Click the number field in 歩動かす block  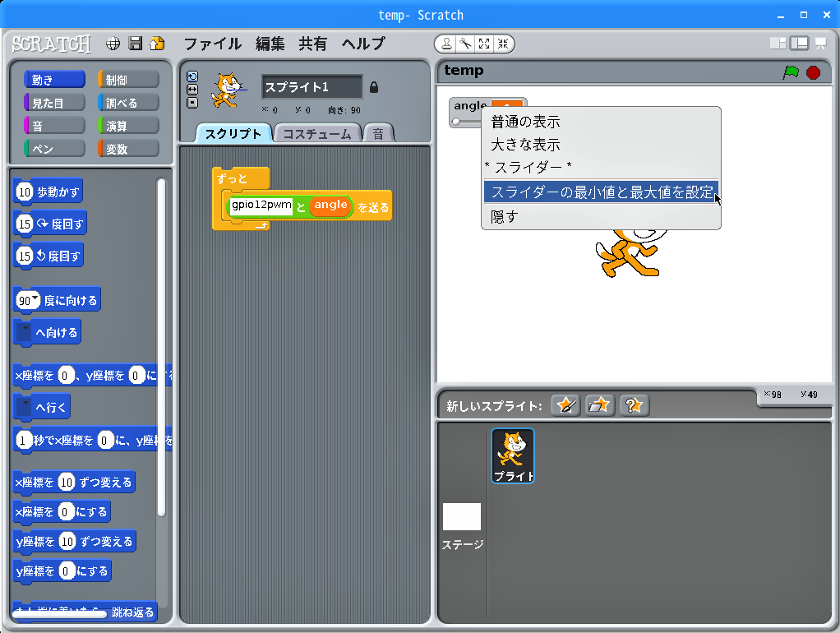pyautogui.click(x=25, y=192)
